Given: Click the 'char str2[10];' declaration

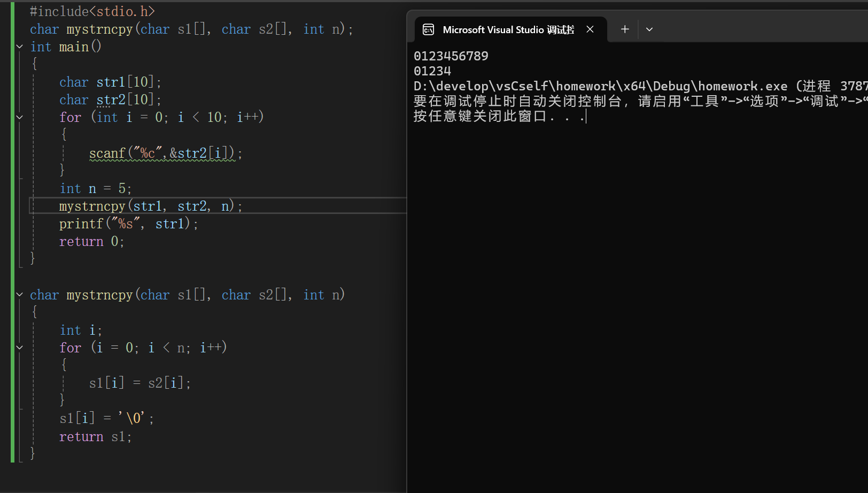Looking at the screenshot, I should (110, 99).
